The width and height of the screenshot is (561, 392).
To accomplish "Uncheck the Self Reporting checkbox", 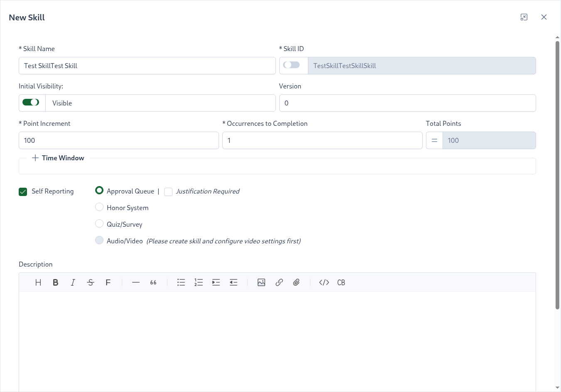I will click(x=23, y=191).
